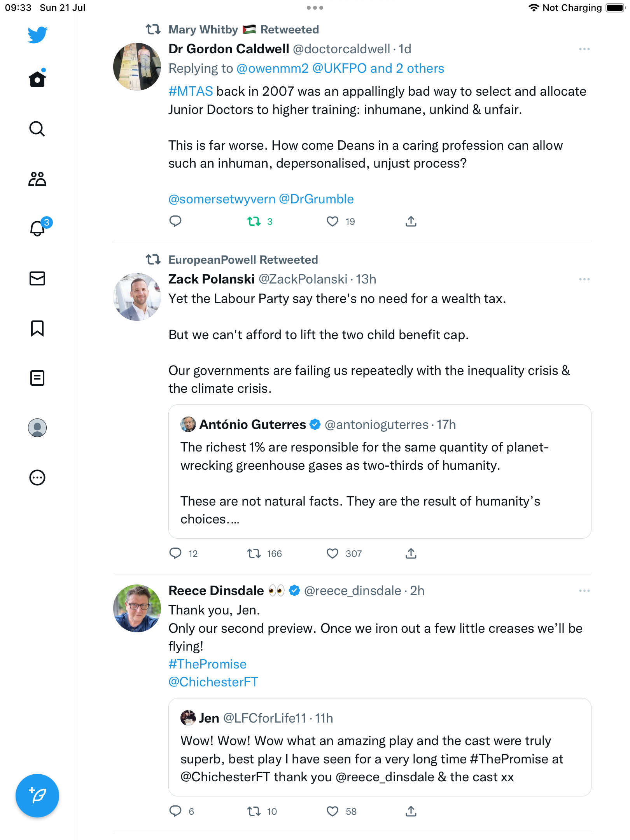Tap the compose new tweet button
The height and width of the screenshot is (840, 630).
click(37, 796)
